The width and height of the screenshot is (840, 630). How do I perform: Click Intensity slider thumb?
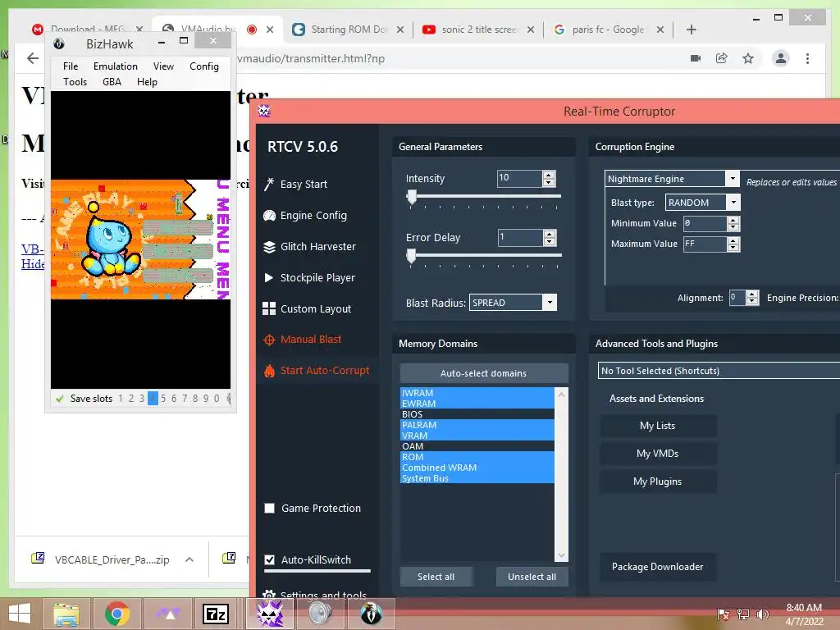[412, 197]
